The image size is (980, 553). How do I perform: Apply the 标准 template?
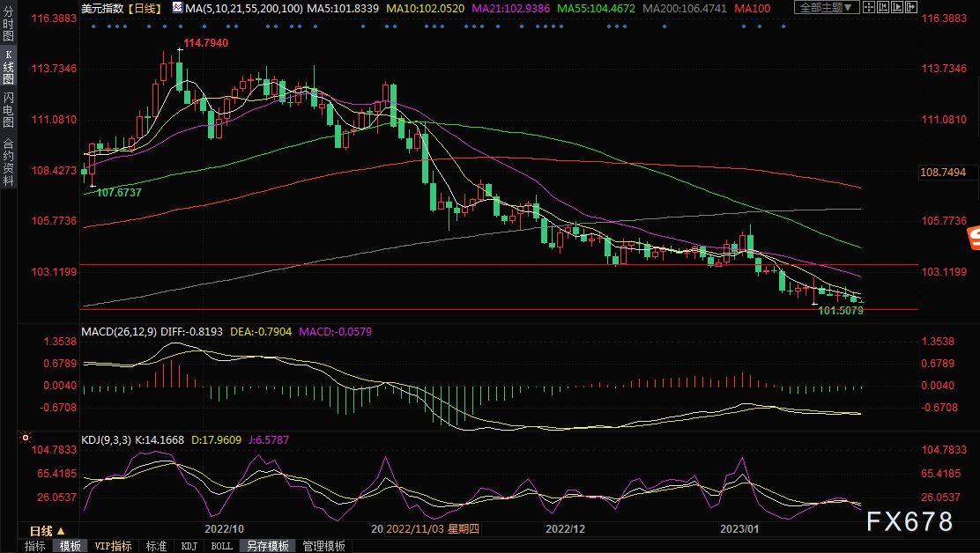156,546
